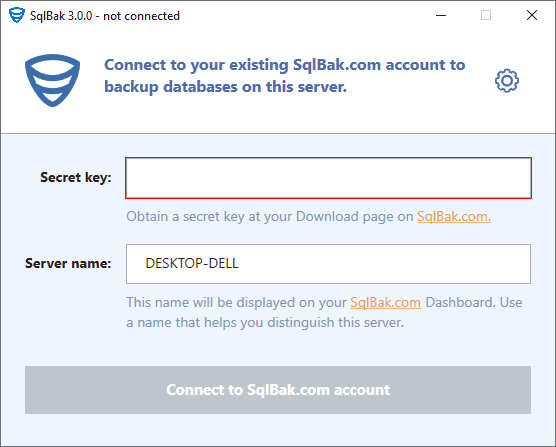Focus the Secret key input field
This screenshot has width=556, height=447.
[328, 178]
